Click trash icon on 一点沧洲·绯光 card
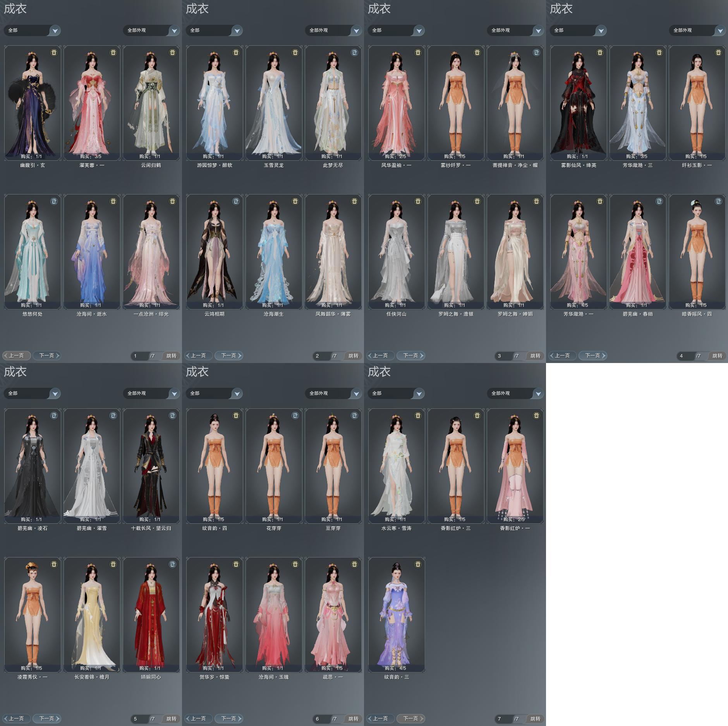Image resolution: width=728 pixels, height=726 pixels. click(172, 201)
